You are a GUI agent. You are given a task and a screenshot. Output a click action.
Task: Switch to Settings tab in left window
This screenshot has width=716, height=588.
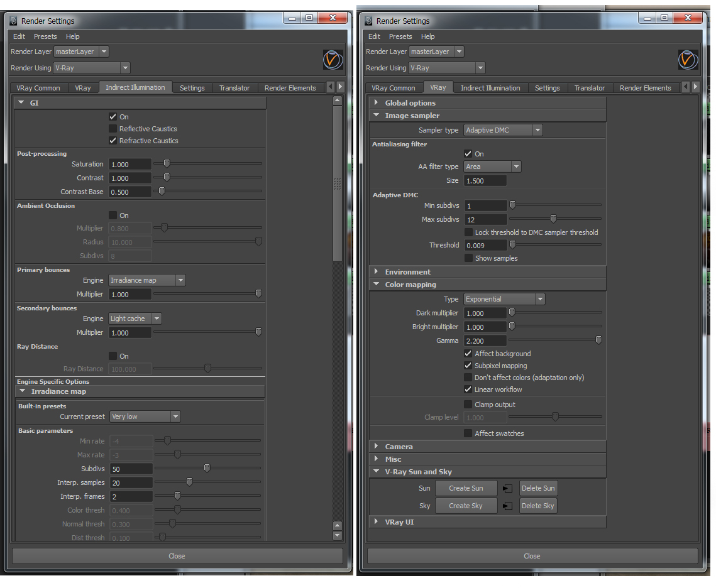tap(192, 88)
